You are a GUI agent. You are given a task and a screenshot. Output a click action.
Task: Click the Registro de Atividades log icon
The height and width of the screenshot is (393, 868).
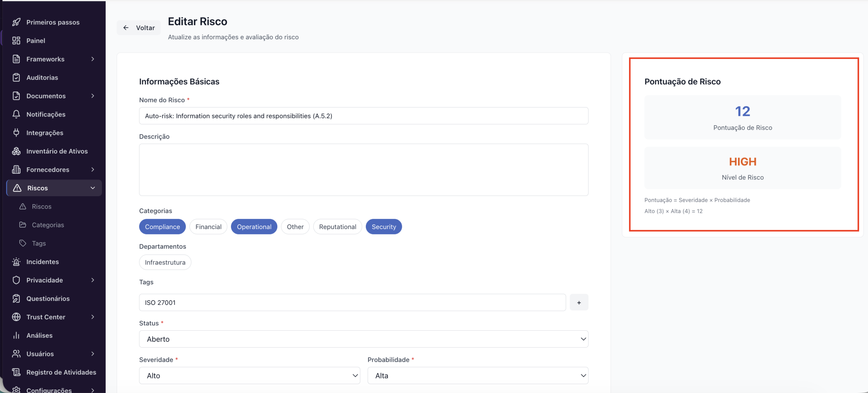[x=16, y=372]
